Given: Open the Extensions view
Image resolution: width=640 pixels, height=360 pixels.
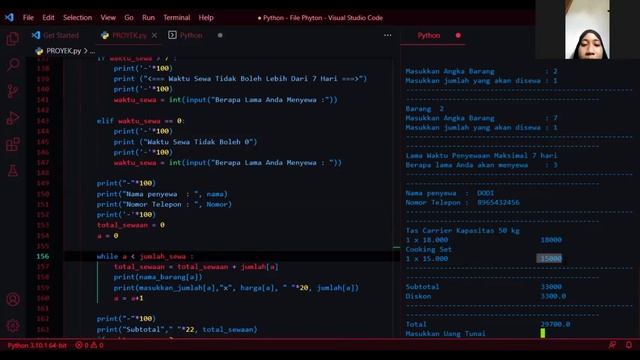Looking at the screenshot, I should coord(13,144).
